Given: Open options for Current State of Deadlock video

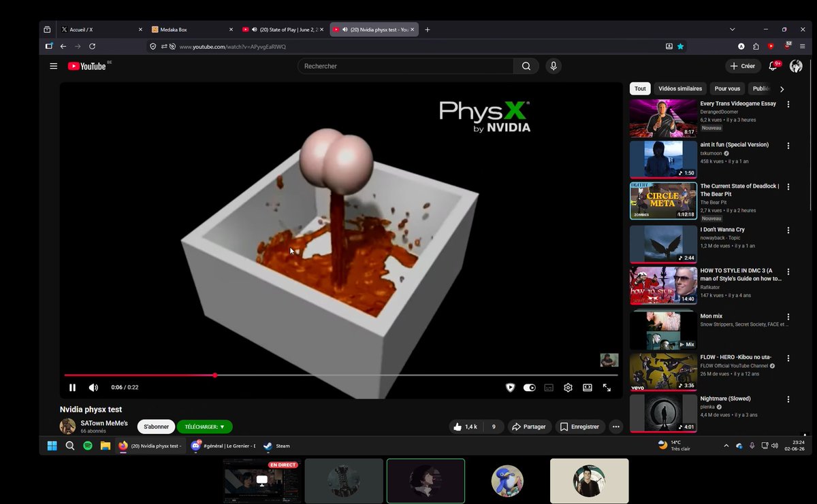Looking at the screenshot, I should point(788,186).
